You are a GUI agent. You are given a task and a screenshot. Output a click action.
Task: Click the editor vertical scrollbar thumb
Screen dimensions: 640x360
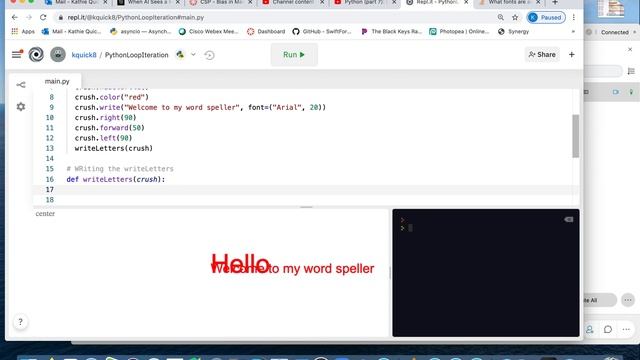(x=576, y=136)
